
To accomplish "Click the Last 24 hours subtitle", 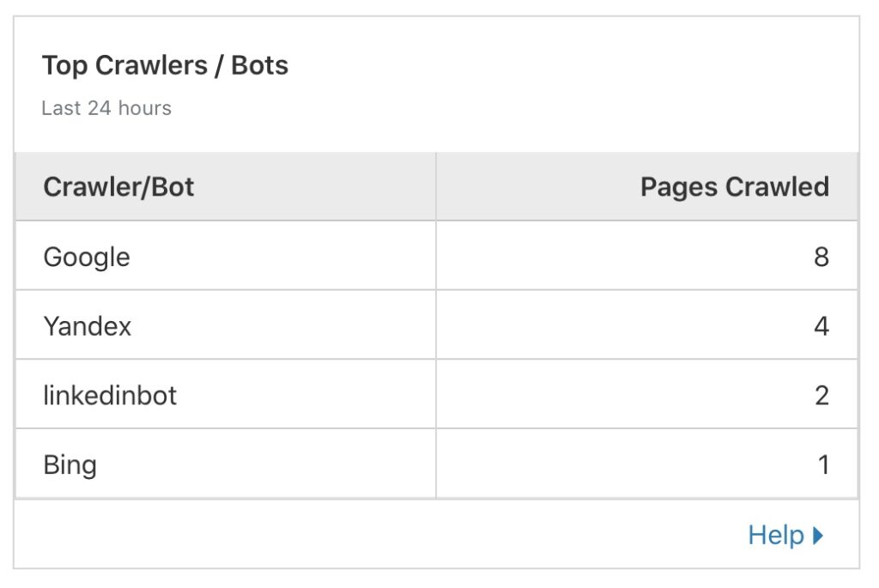I will click(106, 108).
